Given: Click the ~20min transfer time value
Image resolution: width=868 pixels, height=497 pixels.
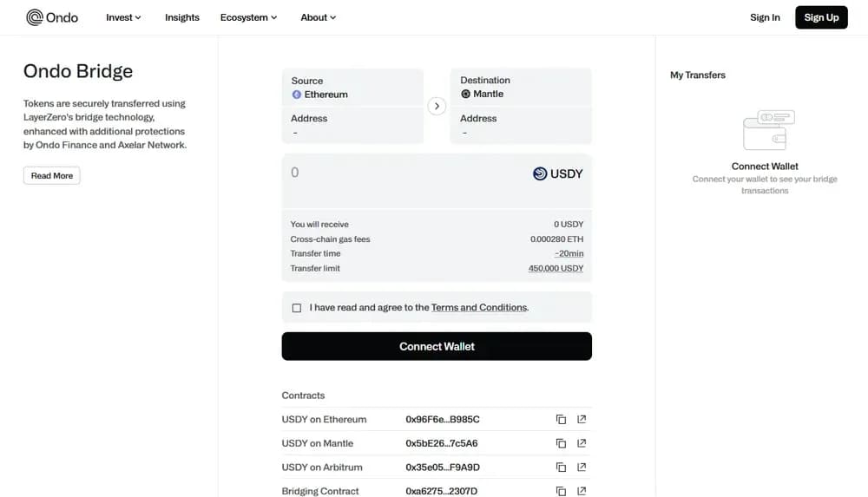Looking at the screenshot, I should (569, 253).
